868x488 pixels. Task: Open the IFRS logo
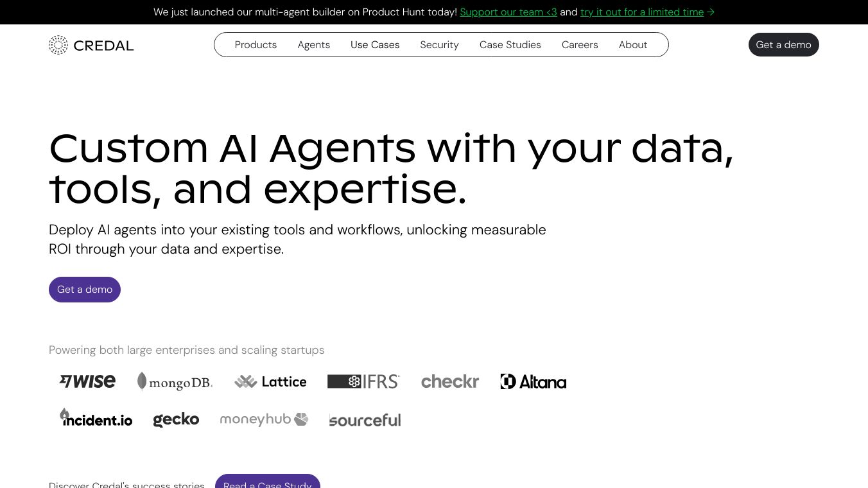click(363, 381)
